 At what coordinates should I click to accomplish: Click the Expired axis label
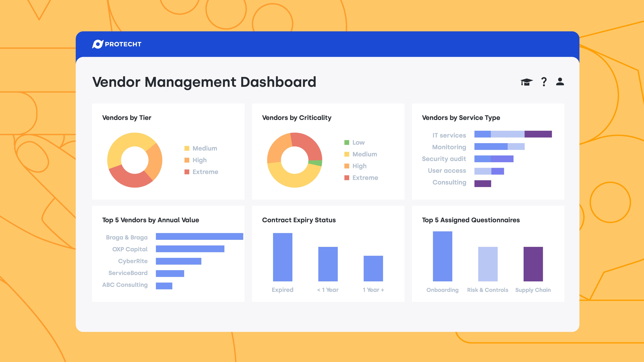pos(282,290)
